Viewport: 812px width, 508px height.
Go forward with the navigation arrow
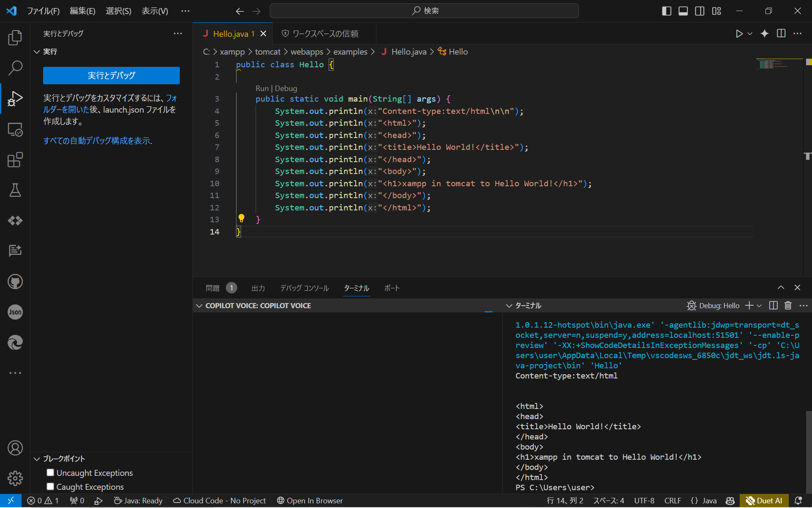point(256,11)
